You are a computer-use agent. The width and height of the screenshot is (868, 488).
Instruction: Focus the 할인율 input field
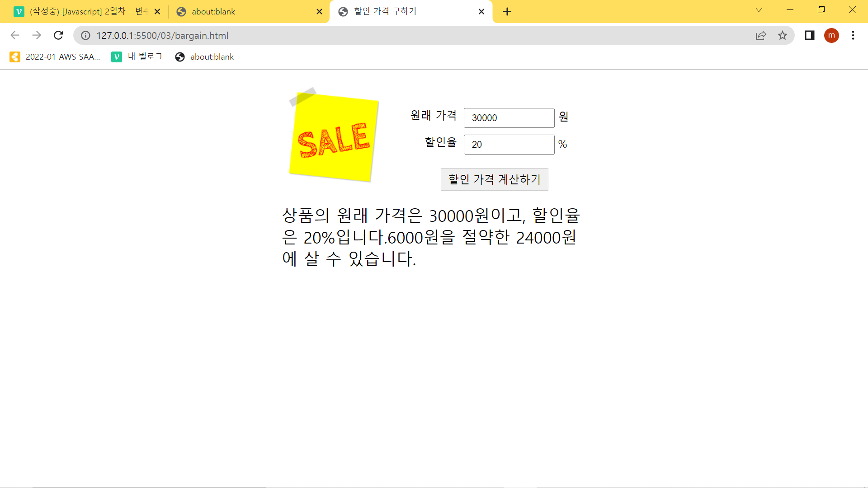tap(509, 145)
